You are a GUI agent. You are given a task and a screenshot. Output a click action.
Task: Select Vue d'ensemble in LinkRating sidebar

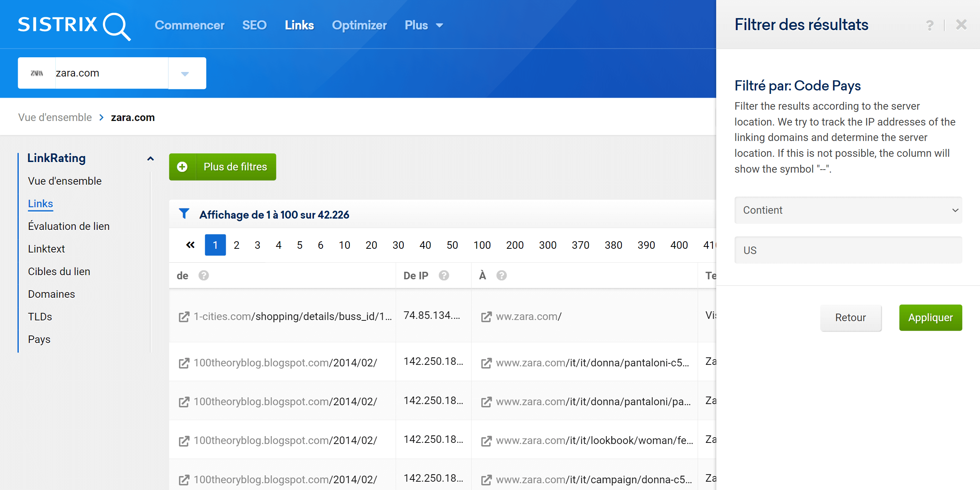point(65,181)
